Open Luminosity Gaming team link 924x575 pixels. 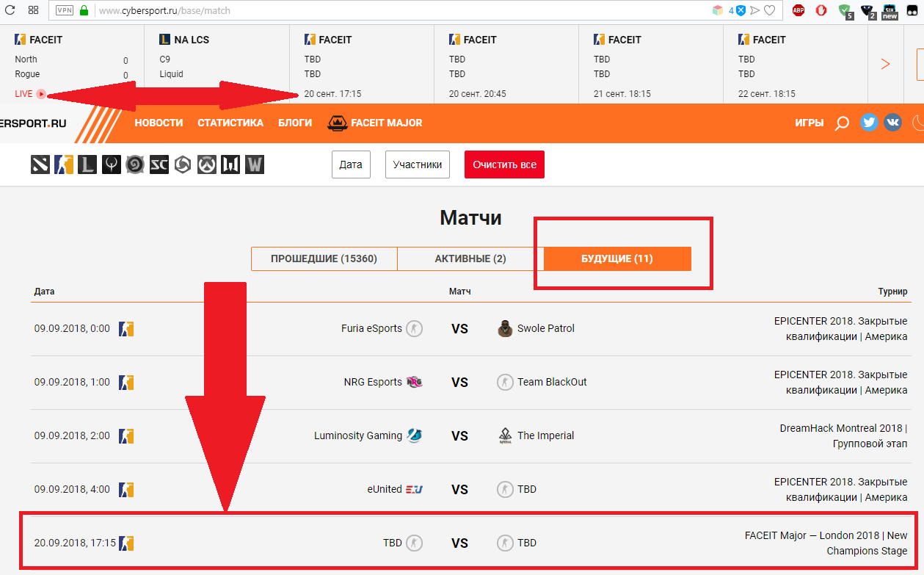(358, 435)
